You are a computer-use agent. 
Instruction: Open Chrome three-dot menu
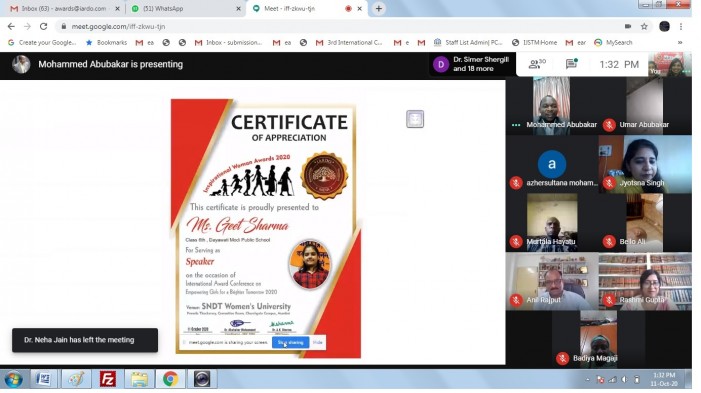tap(681, 26)
